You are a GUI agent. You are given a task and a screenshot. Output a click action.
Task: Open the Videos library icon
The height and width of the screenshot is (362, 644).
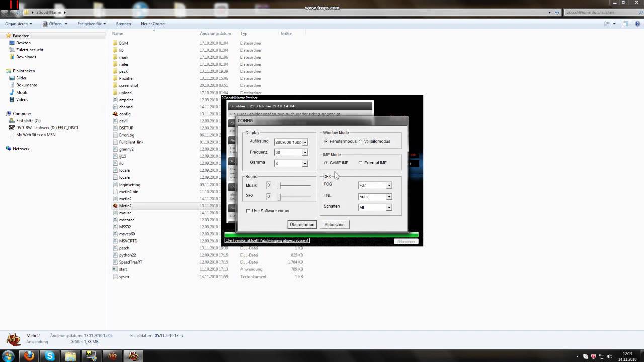pyautogui.click(x=12, y=99)
